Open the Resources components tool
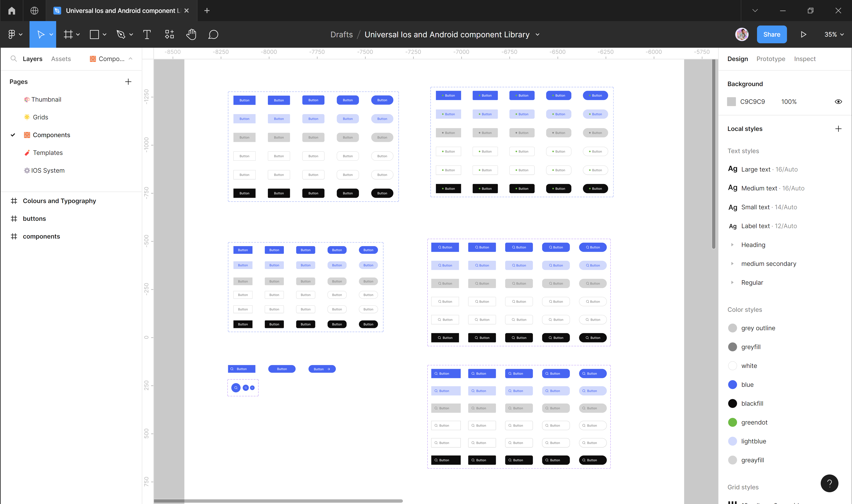Image resolution: width=852 pixels, height=504 pixels. [x=170, y=34]
